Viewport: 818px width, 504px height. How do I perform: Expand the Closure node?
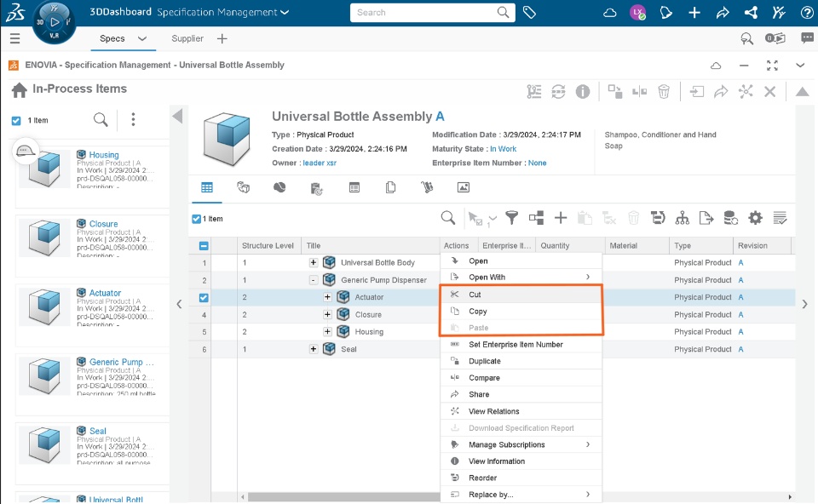click(327, 314)
